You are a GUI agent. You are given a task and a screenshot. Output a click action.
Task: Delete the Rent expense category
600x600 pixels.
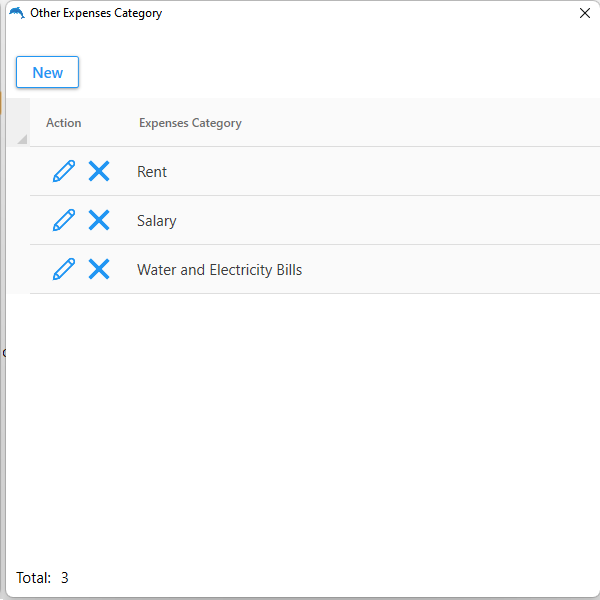tap(99, 171)
